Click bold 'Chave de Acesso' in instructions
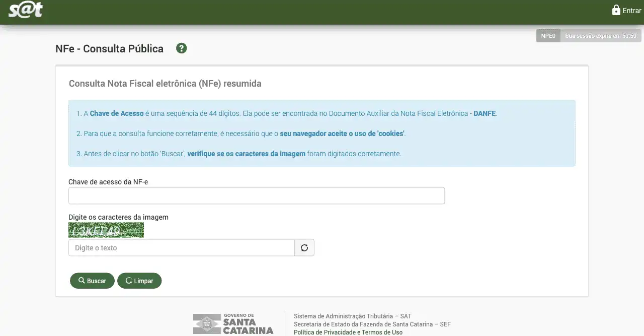644x336 pixels. [x=117, y=113]
